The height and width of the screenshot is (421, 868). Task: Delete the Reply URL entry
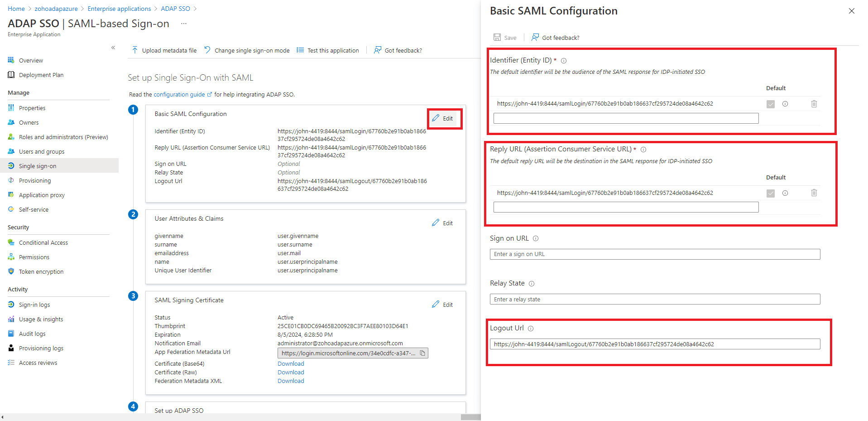pyautogui.click(x=814, y=193)
